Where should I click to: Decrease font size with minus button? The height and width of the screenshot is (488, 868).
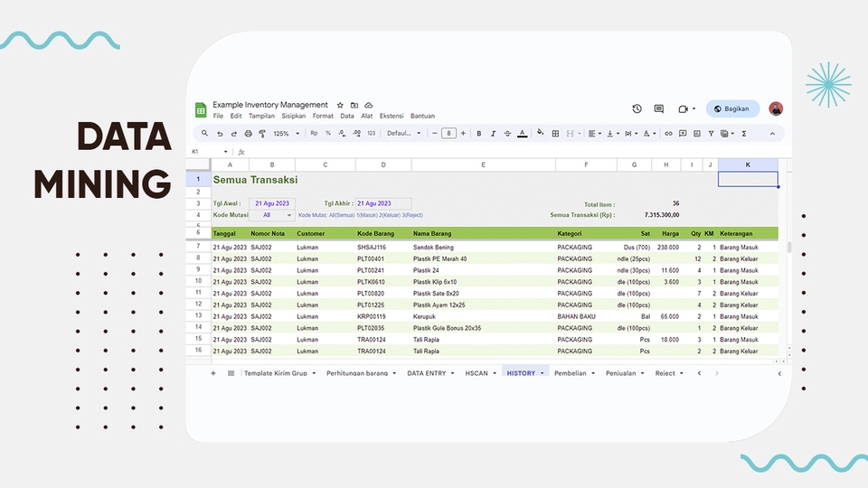[x=435, y=134]
